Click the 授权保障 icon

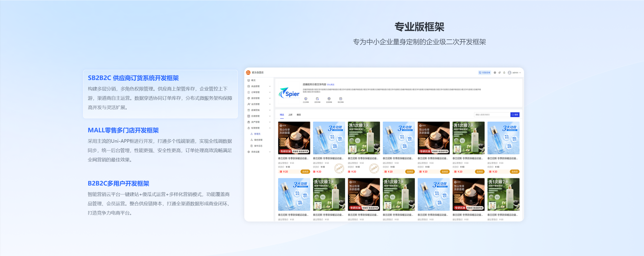[317, 99]
